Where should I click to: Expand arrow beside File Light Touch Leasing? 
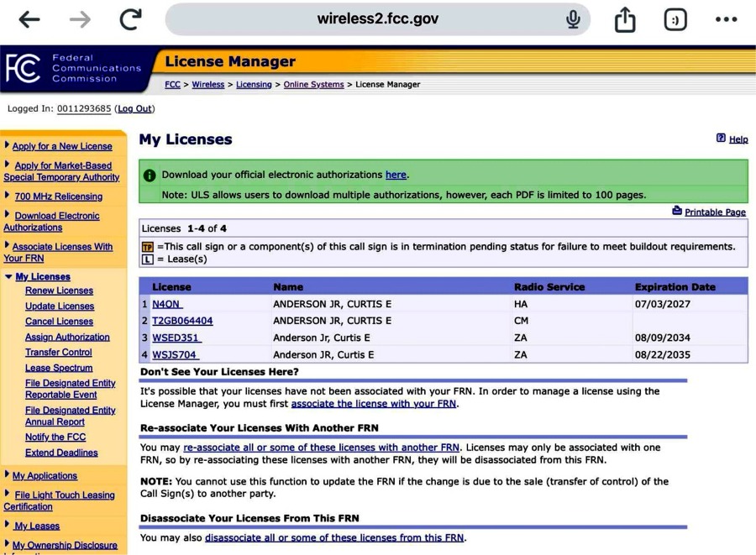click(7, 494)
